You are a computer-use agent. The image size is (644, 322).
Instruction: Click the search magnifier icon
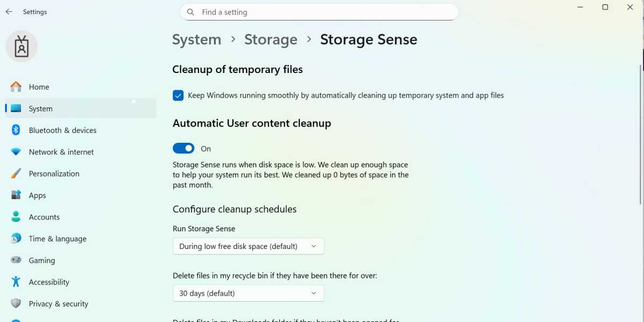click(191, 12)
